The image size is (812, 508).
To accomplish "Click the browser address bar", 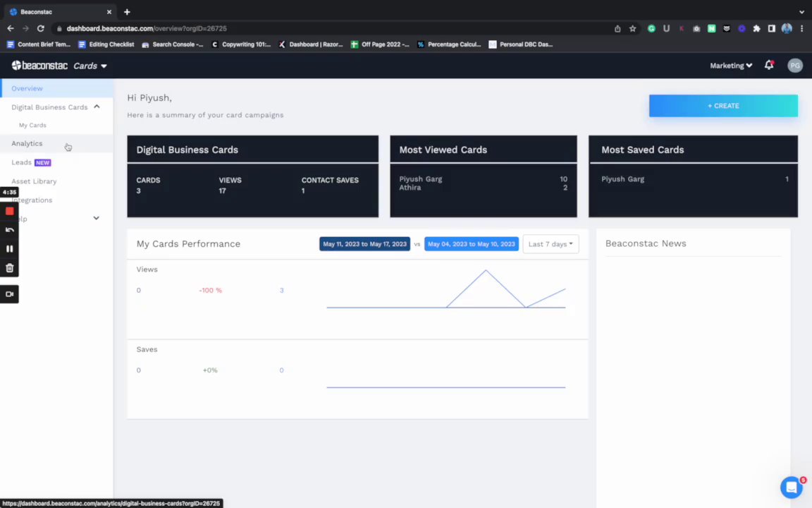I will [x=331, y=28].
